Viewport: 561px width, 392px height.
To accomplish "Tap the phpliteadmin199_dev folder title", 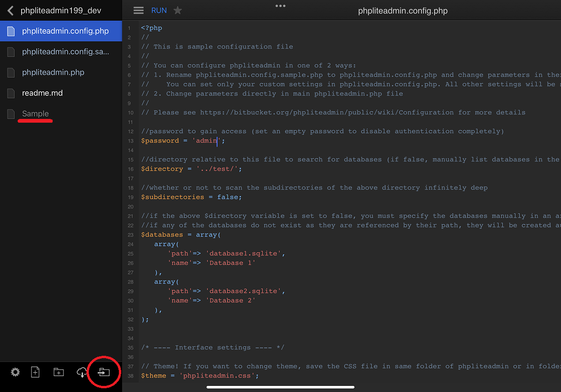I will [61, 11].
